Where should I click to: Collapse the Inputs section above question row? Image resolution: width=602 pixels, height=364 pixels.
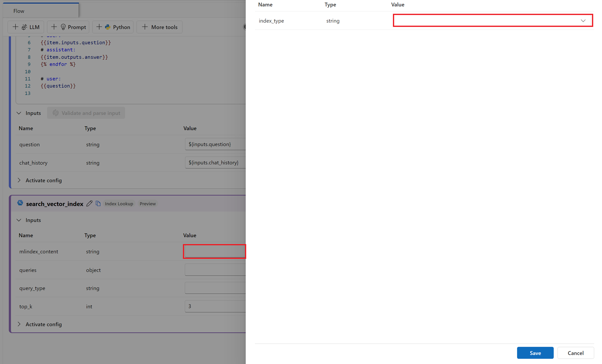pyautogui.click(x=19, y=113)
